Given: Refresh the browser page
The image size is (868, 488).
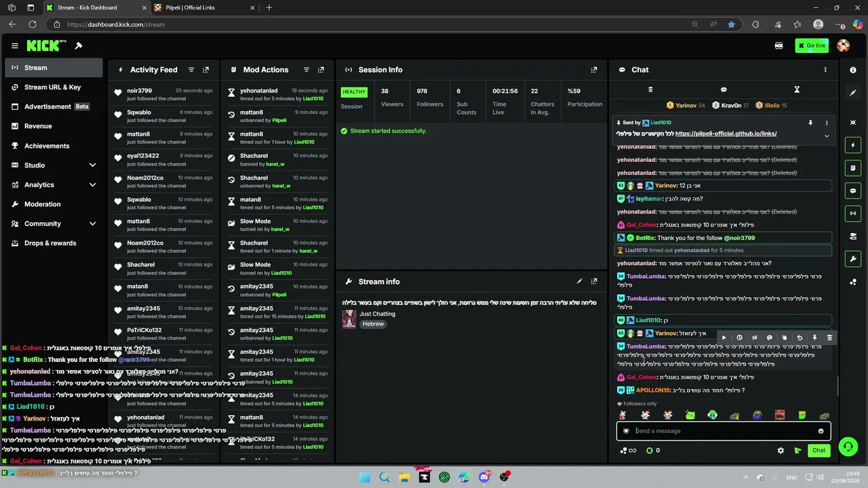Looking at the screenshot, I should click(32, 24).
